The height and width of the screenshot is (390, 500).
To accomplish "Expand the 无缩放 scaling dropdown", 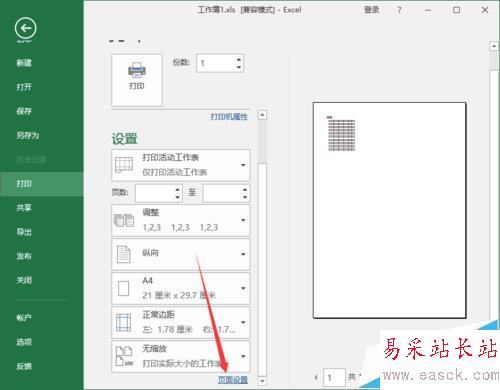I will pyautogui.click(x=181, y=356).
